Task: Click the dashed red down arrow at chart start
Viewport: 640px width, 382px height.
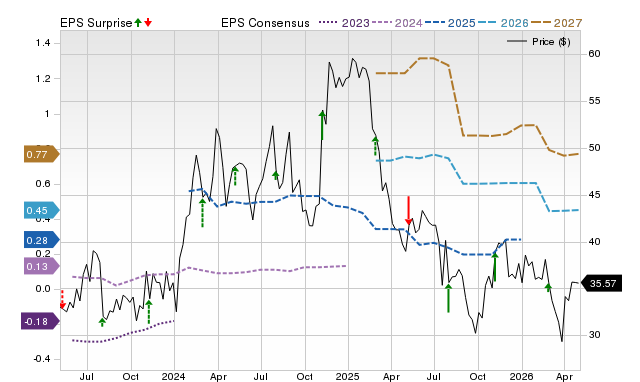Action: [62, 299]
